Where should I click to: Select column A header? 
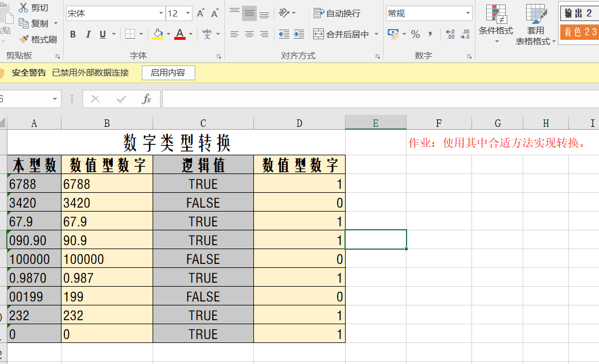click(34, 123)
